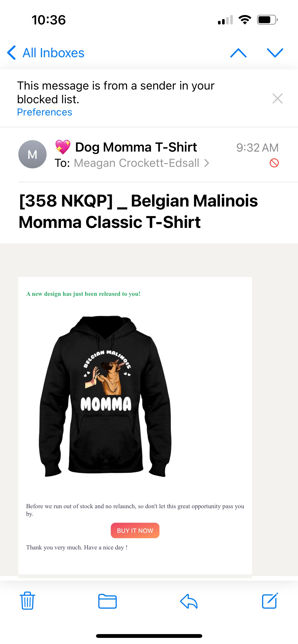The width and height of the screenshot is (298, 644).
Task: Tap the back chevron beside All Inboxes
Action: (12, 53)
